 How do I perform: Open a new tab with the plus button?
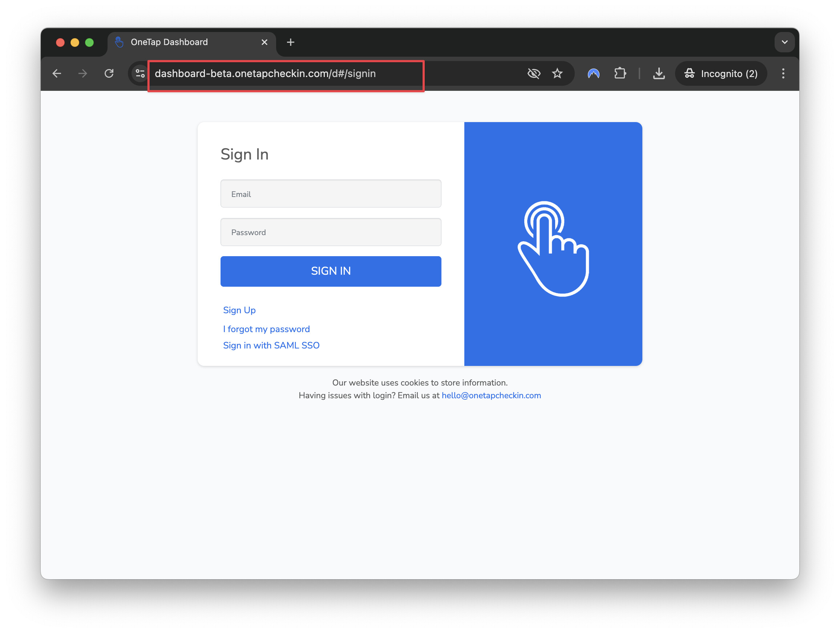[x=291, y=42]
